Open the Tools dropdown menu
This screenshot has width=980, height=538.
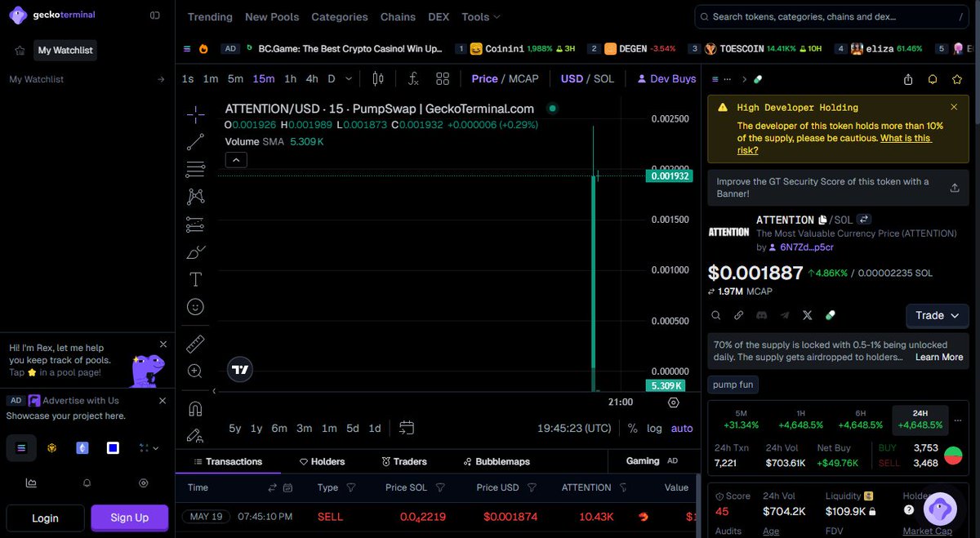point(480,16)
